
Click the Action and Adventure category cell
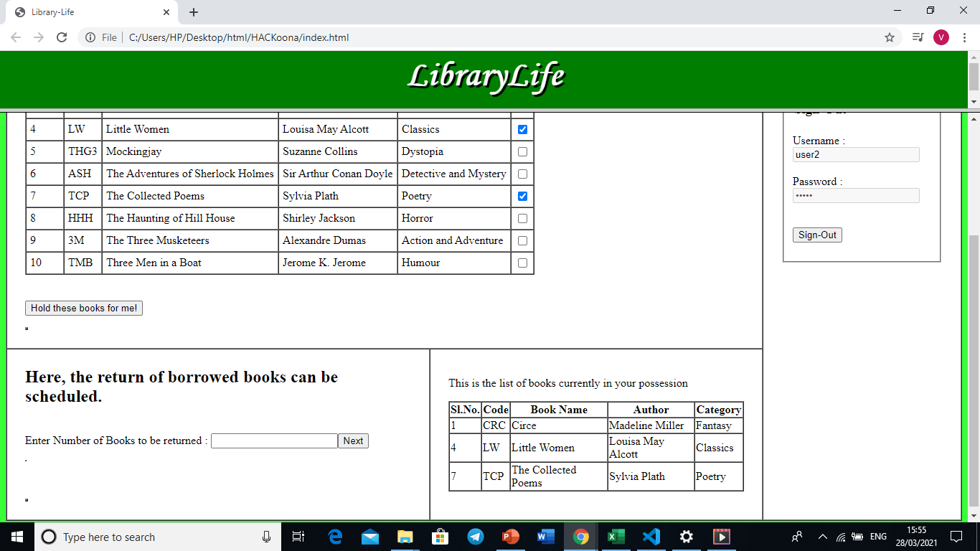454,240
